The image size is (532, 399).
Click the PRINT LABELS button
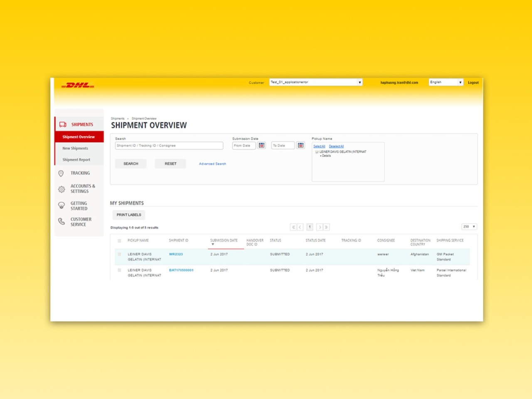tap(129, 215)
